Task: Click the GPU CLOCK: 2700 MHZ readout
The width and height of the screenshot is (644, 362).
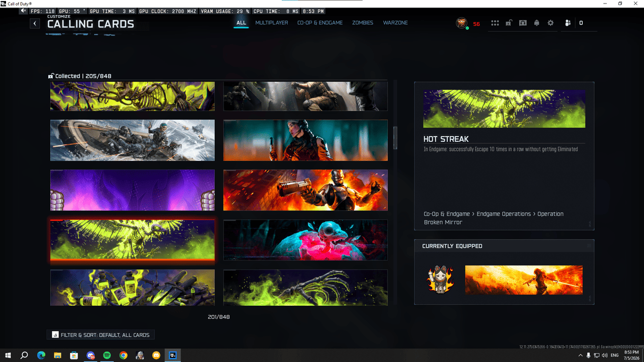Action: [168, 11]
